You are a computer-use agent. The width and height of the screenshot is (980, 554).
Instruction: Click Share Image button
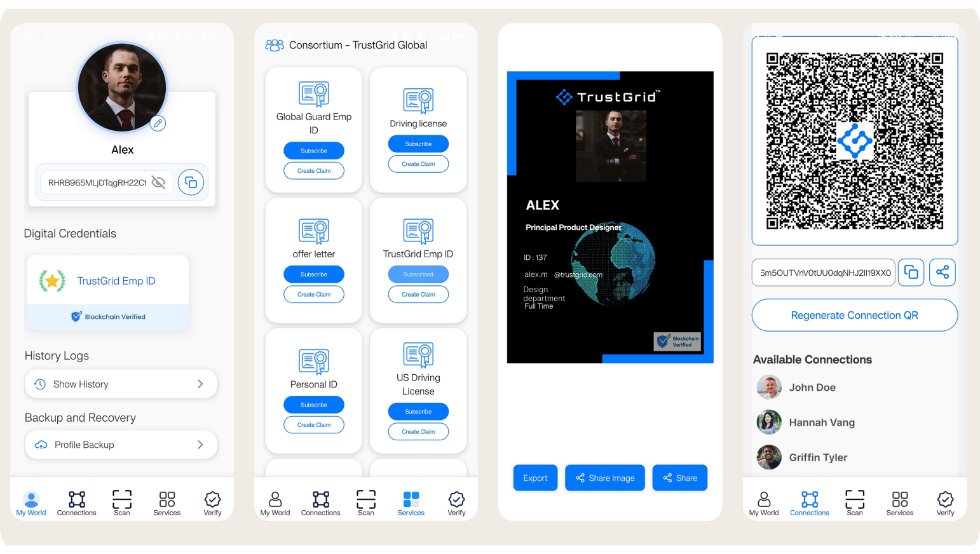[605, 478]
